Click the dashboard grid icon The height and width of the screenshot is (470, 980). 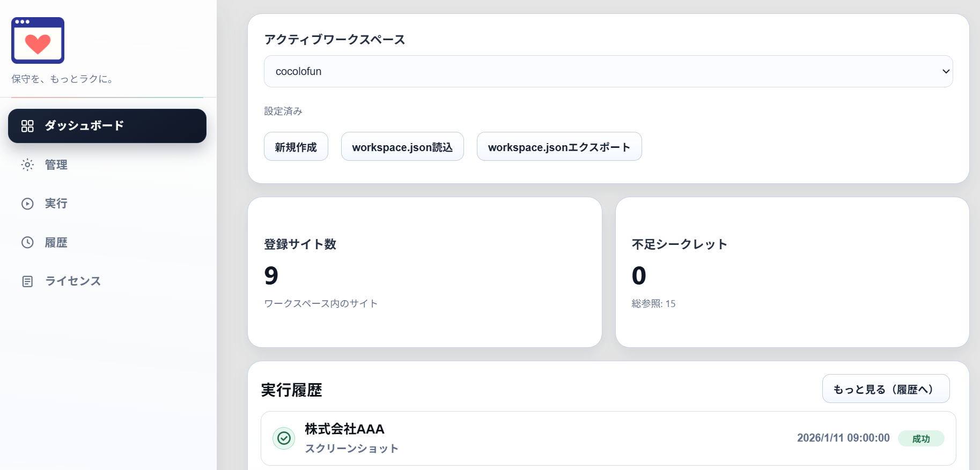coord(27,126)
